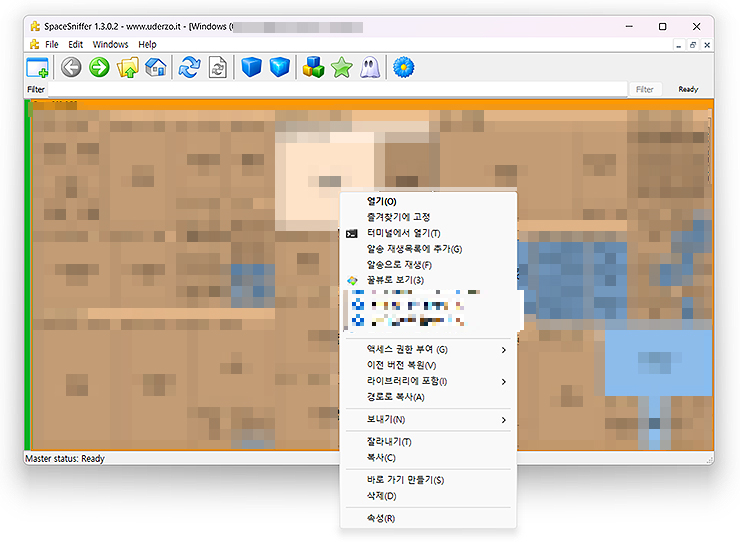Click the terminal icon in the context menu

352,234
